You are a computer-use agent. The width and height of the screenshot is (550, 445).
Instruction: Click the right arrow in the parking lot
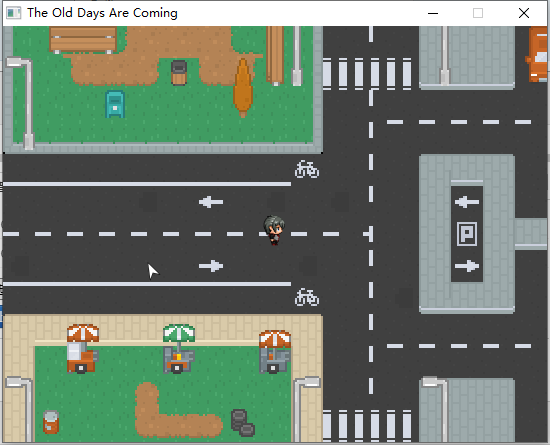pos(467,266)
